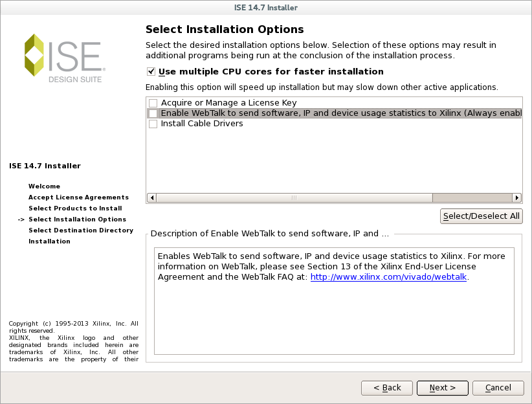The width and height of the screenshot is (532, 404).
Task: Toggle Use multiple CPU cores checkbox
Action: [152, 72]
